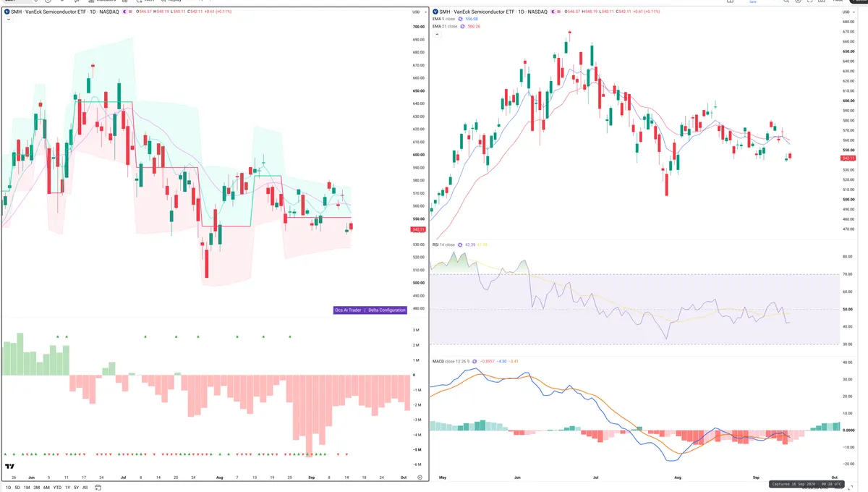Click the −5 M label on volume scale
The height and width of the screenshot is (492, 868).
click(417, 450)
